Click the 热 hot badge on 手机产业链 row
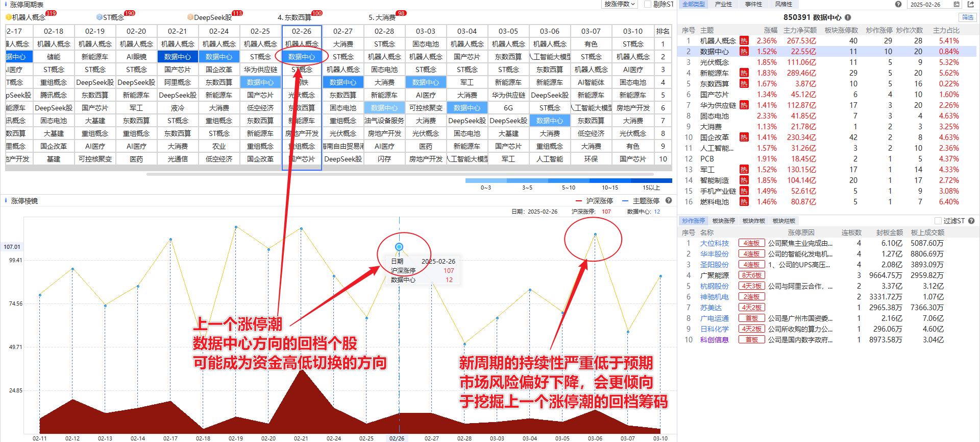Screen dimensions: 980x442 (744, 191)
